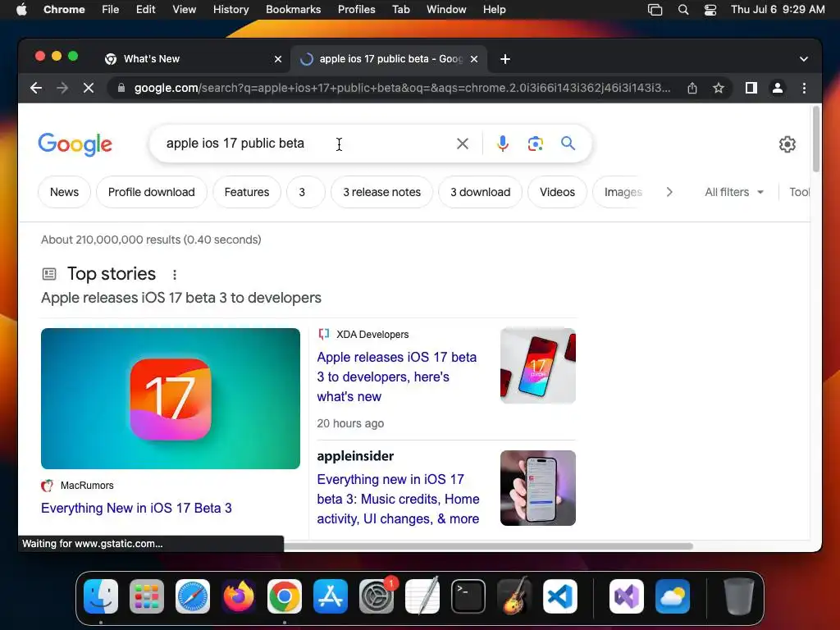Select the 3 release notes chip
This screenshot has width=840, height=630.
tap(382, 192)
